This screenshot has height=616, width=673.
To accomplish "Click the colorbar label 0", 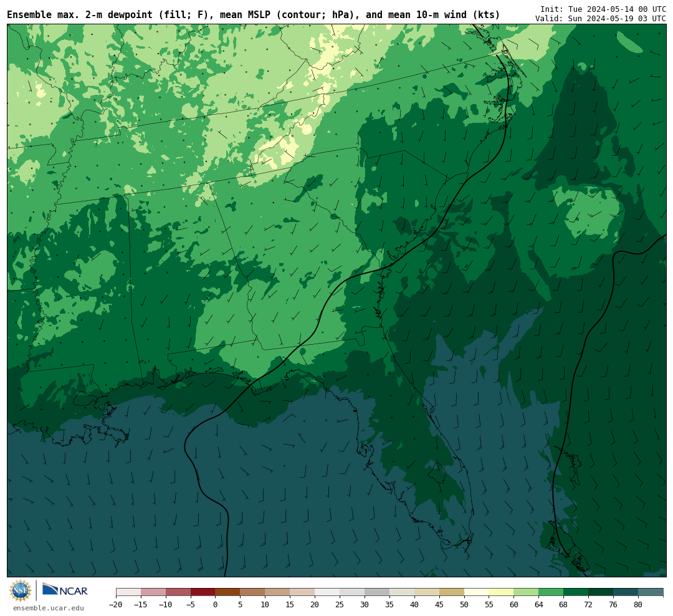I will 216,605.
